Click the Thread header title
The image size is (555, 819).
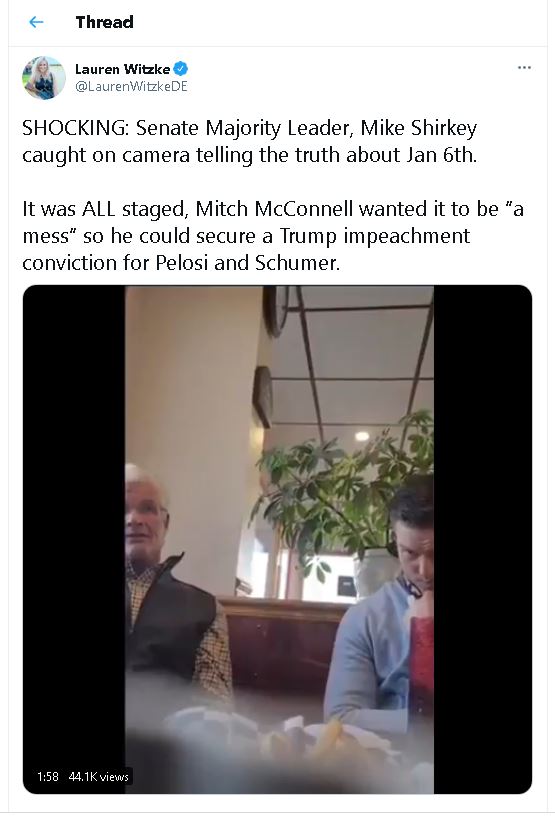(104, 22)
